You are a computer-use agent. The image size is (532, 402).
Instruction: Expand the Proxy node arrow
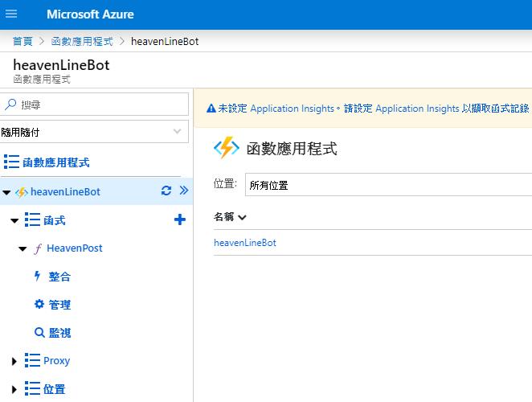coord(14,361)
